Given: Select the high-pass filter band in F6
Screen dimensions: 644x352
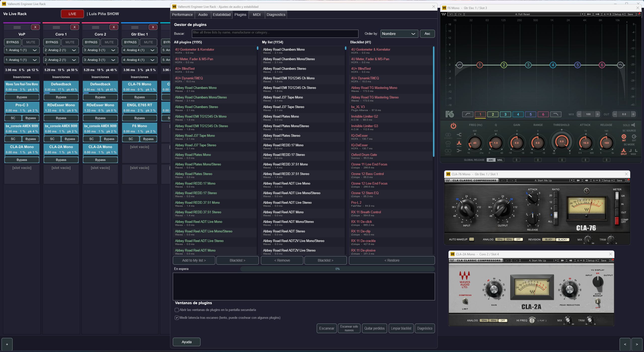Looking at the screenshot, I should [468, 114].
